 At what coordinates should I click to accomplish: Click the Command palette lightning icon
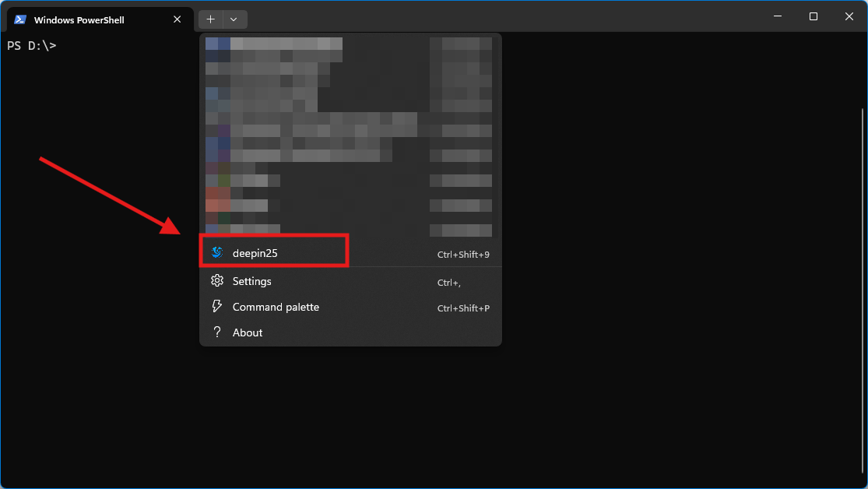[x=217, y=306]
